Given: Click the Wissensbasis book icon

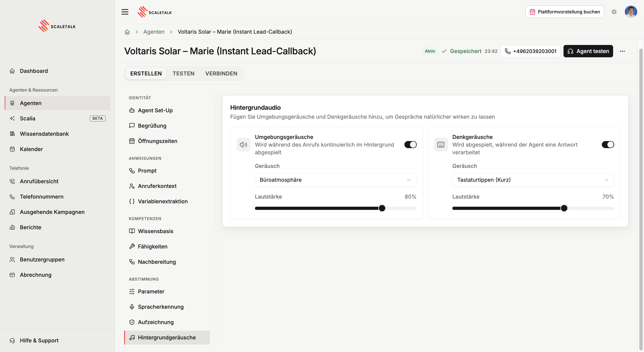Looking at the screenshot, I should (132, 231).
